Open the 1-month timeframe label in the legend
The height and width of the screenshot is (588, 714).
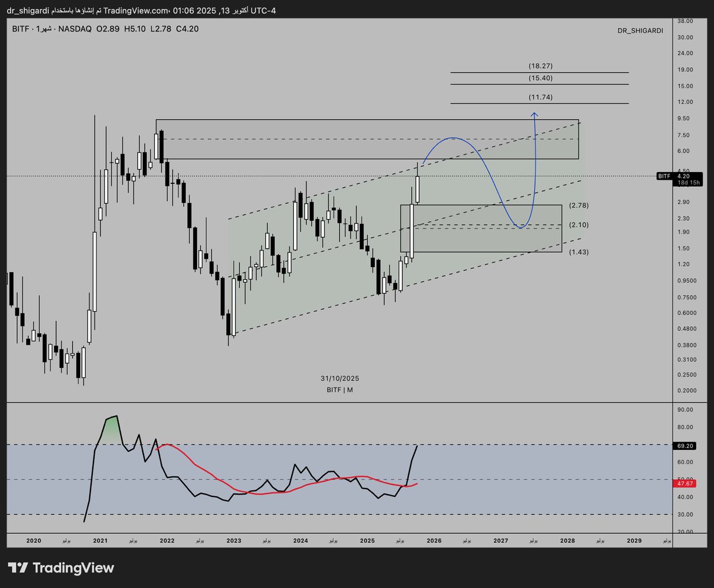pos(45,28)
